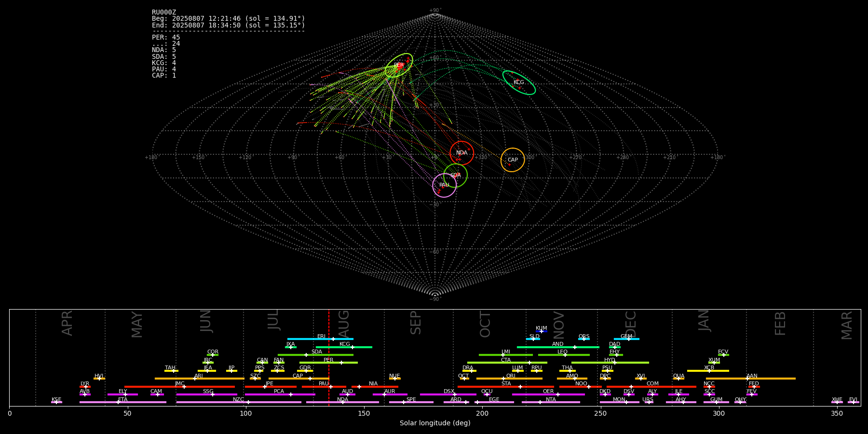Click the LEO shower bar

564,355
